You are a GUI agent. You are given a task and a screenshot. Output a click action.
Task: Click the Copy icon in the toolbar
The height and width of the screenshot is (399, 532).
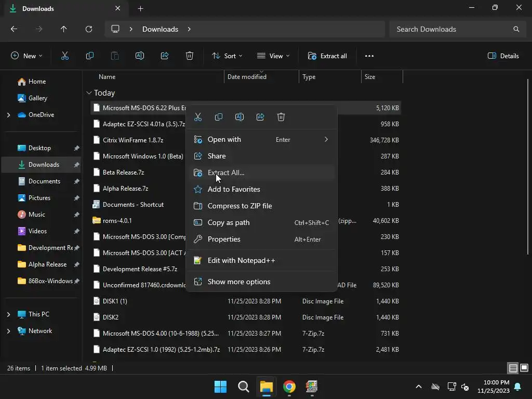point(89,56)
